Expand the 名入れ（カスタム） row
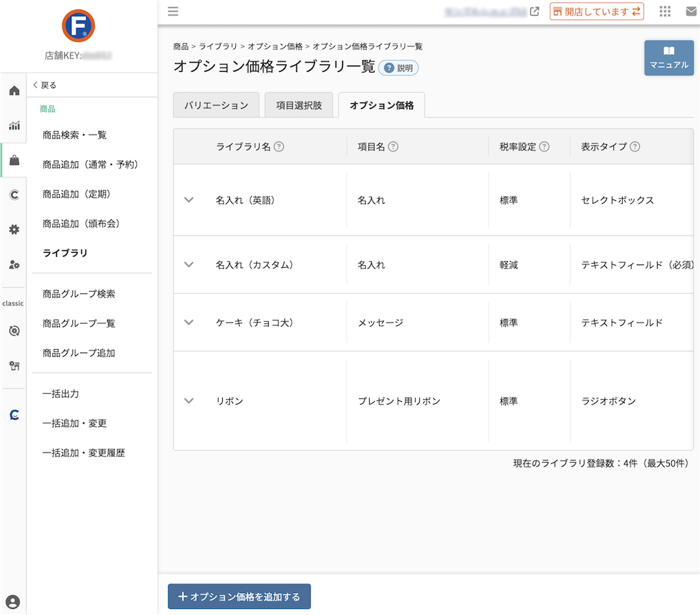Image resolution: width=700 pixels, height=615 pixels. pyautogui.click(x=189, y=264)
